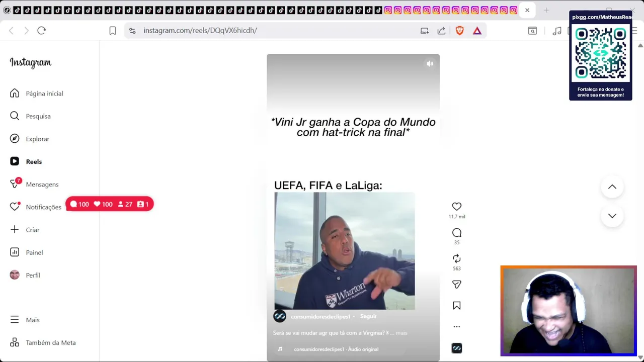Expand the Mais menu

(24, 320)
